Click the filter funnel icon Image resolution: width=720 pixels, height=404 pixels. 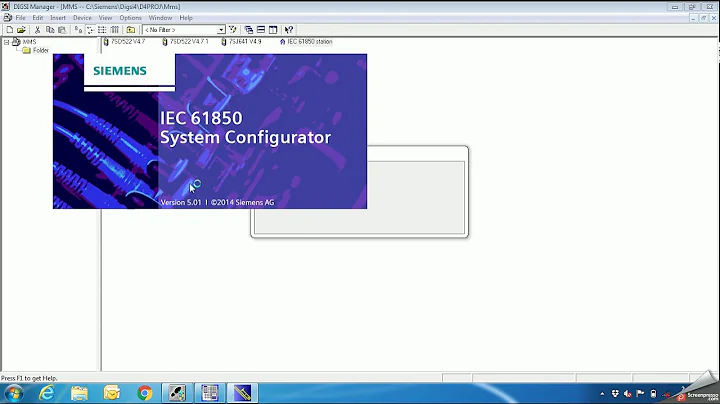[x=233, y=30]
